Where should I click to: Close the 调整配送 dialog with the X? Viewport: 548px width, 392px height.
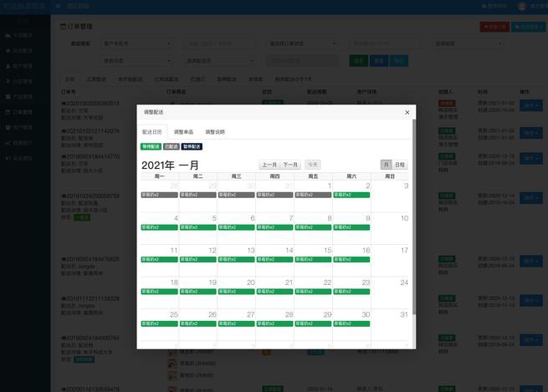[x=407, y=112]
